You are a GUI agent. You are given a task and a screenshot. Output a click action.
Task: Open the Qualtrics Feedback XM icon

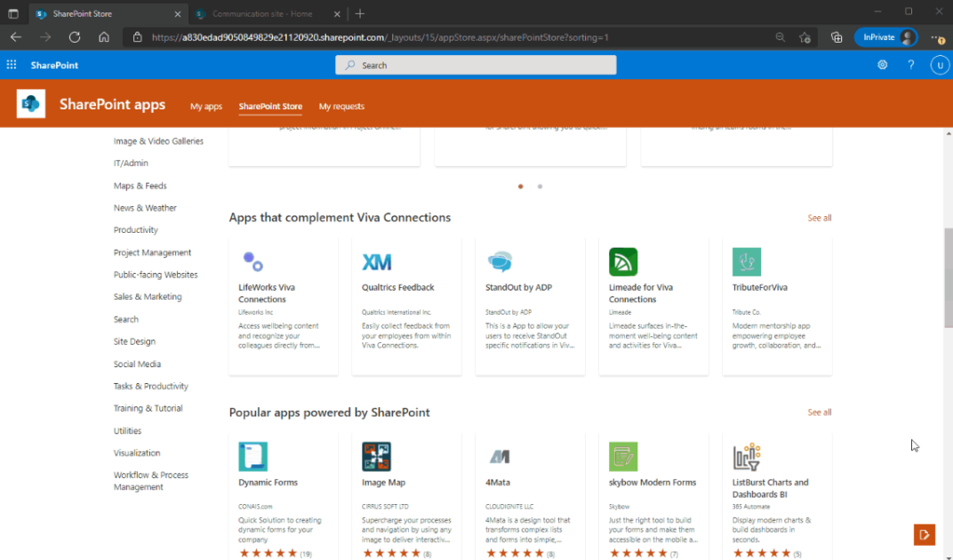pyautogui.click(x=377, y=261)
